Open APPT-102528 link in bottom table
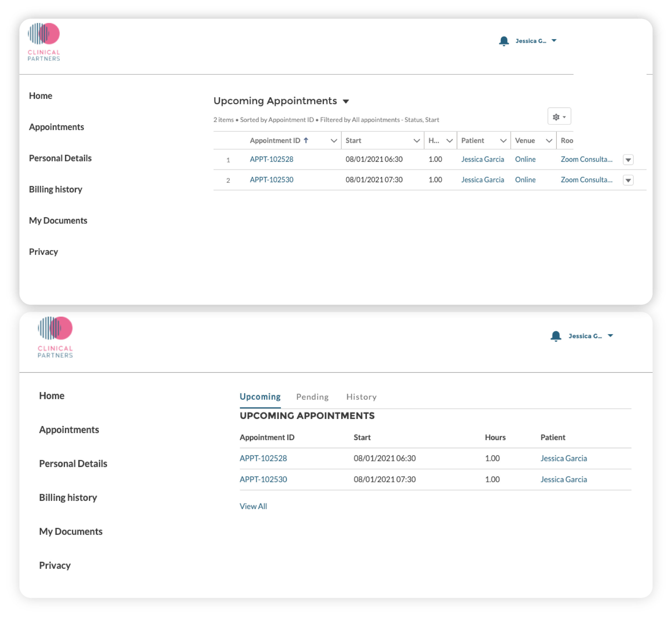672x618 pixels. [x=263, y=459]
